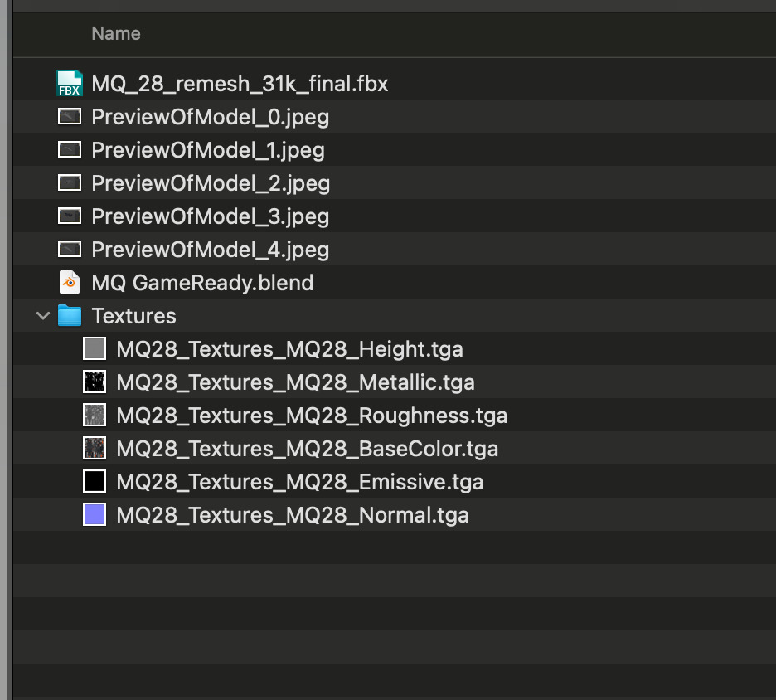
Task: Click the Metallic.tga thumbnail icon
Action: (x=95, y=382)
